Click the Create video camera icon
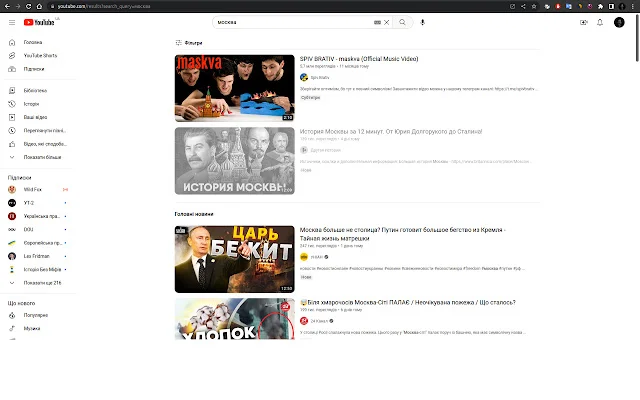This screenshot has height=400, width=640. pos(584,22)
